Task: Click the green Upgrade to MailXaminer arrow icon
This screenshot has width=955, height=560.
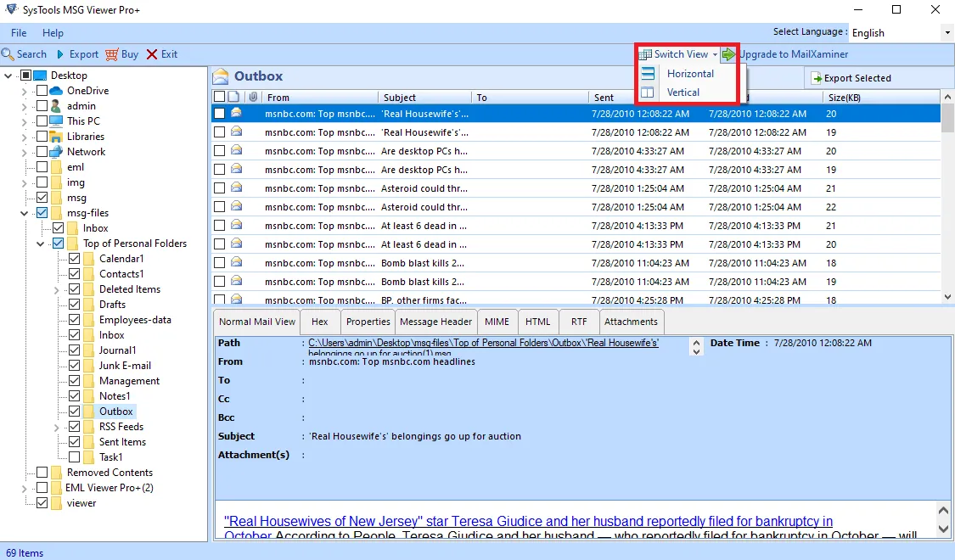Action: 728,54
